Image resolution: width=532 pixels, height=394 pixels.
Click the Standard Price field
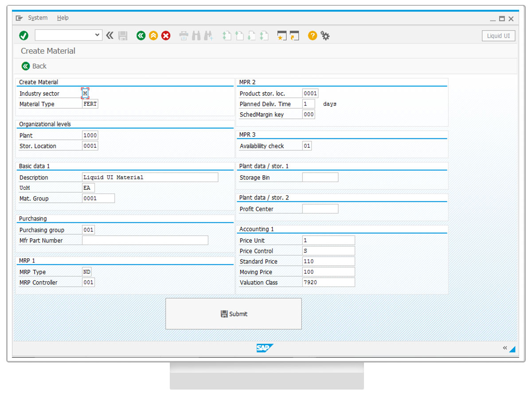coord(328,261)
